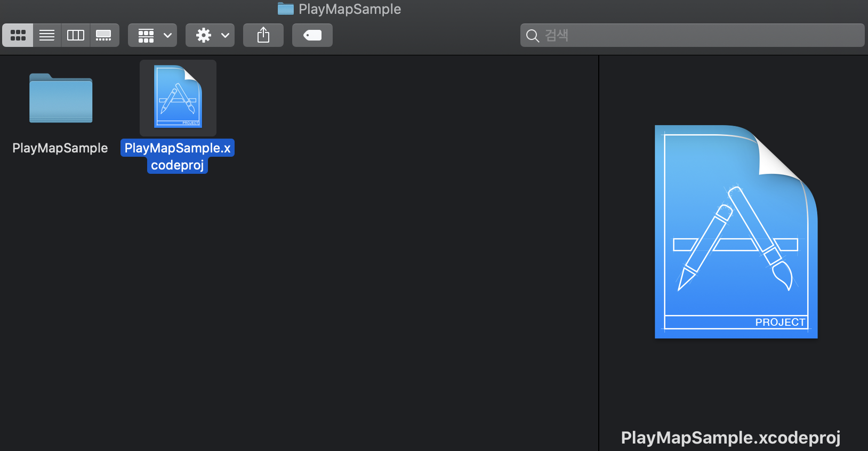Screen dimensions: 868x451
Task: Select the PlayMapSample folder icon
Action: (x=61, y=98)
